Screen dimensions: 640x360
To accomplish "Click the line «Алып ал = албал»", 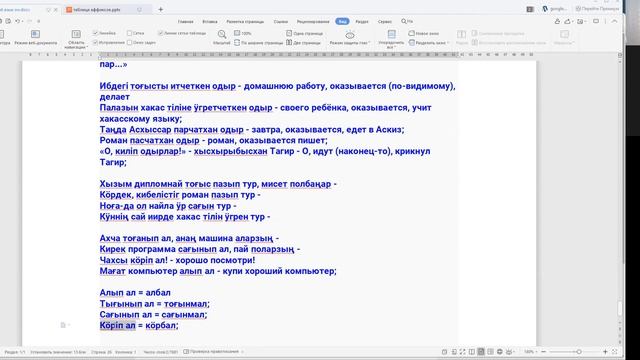I will tap(135, 293).
